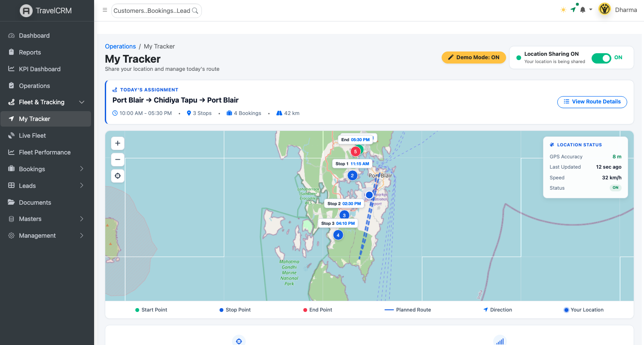Recenter map with crosshair button
The image size is (644, 345).
[x=118, y=176]
